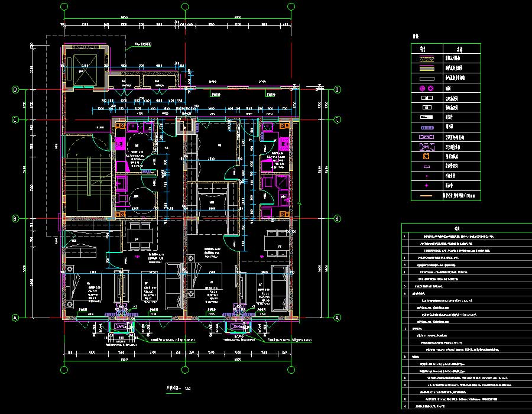Click the legend table's left column header

pos(427,49)
